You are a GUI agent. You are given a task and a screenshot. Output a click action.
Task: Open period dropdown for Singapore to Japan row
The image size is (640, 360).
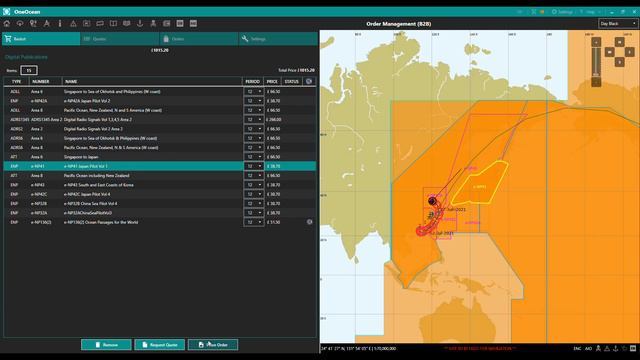(x=253, y=157)
